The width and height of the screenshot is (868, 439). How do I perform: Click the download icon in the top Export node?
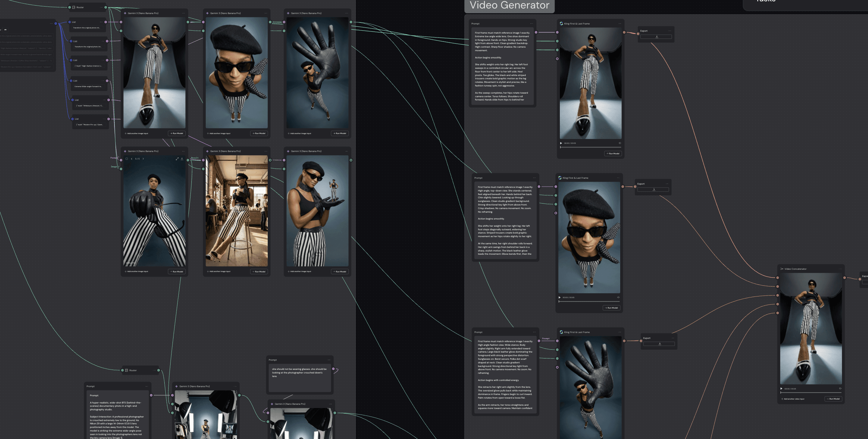tap(656, 37)
